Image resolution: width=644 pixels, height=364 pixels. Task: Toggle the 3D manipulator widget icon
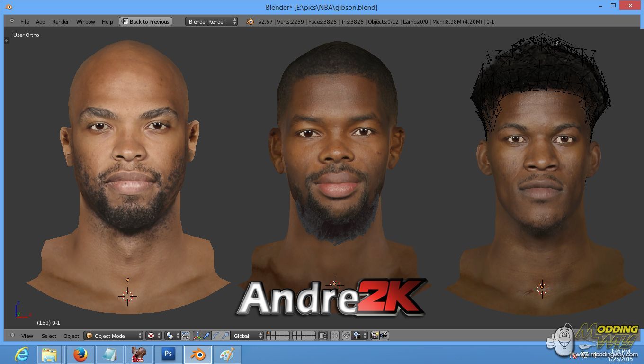[x=197, y=336]
